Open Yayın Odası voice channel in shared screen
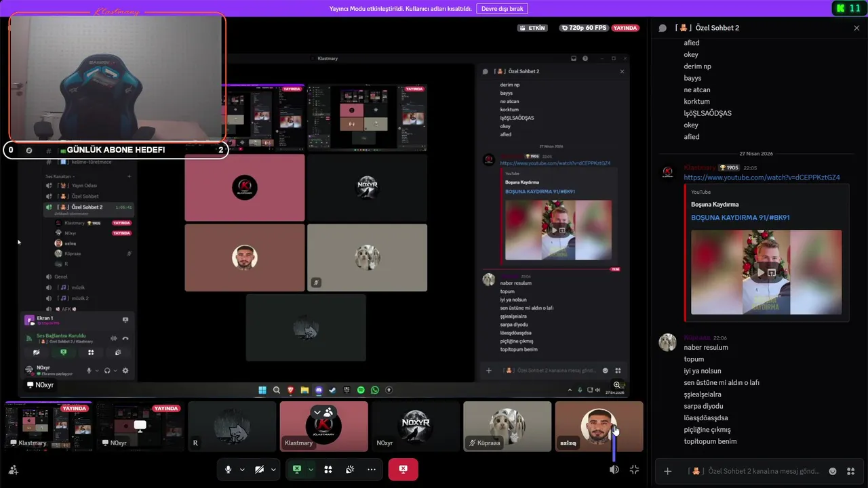Viewport: 868px width, 488px height. [85, 185]
